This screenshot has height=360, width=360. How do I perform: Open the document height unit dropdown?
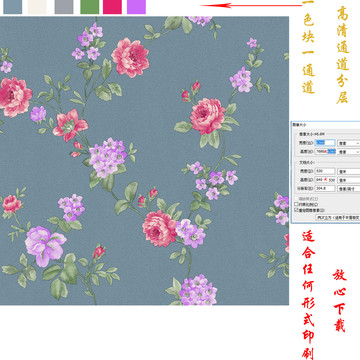(349, 180)
